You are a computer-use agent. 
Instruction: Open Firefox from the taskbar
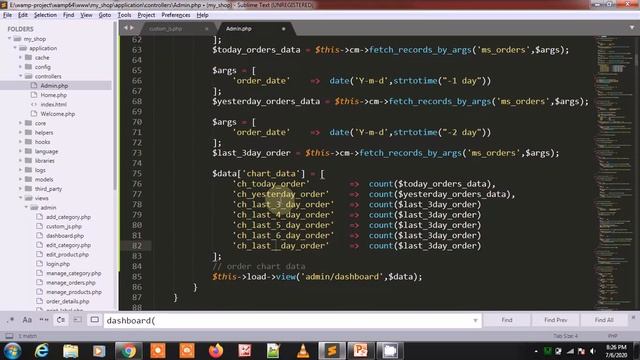(x=216, y=351)
